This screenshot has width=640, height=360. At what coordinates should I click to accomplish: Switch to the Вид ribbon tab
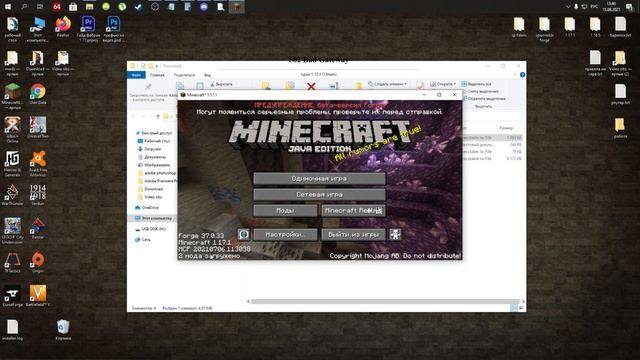207,75
